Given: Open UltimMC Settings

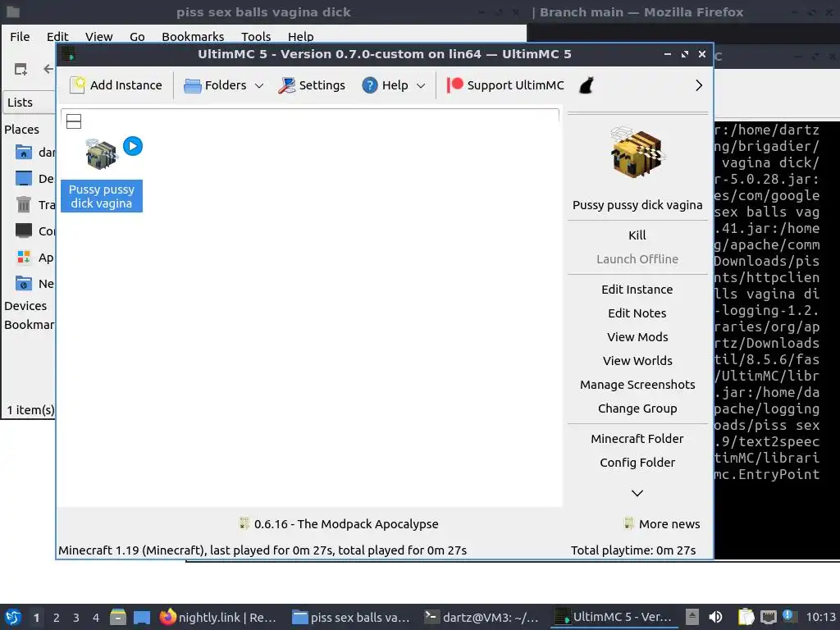Looking at the screenshot, I should (312, 85).
